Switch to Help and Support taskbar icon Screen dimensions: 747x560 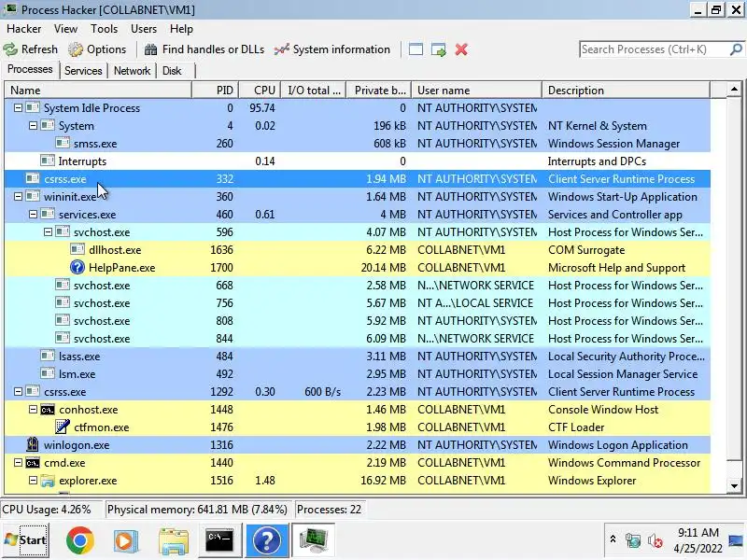click(x=267, y=540)
